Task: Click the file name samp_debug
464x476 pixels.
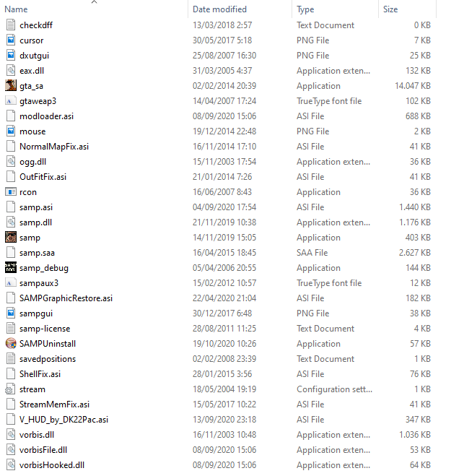Action: 44,268
